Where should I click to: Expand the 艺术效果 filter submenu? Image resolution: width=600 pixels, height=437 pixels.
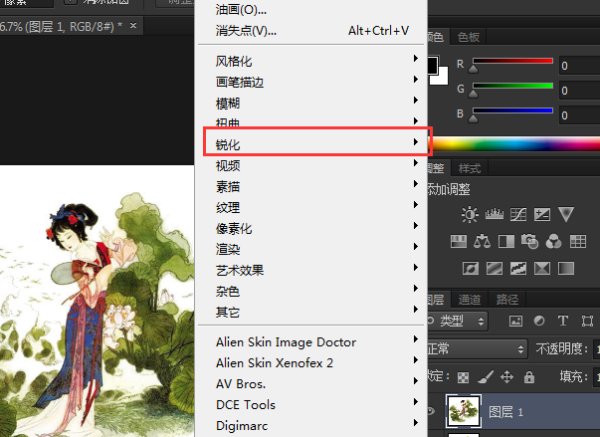(311, 270)
